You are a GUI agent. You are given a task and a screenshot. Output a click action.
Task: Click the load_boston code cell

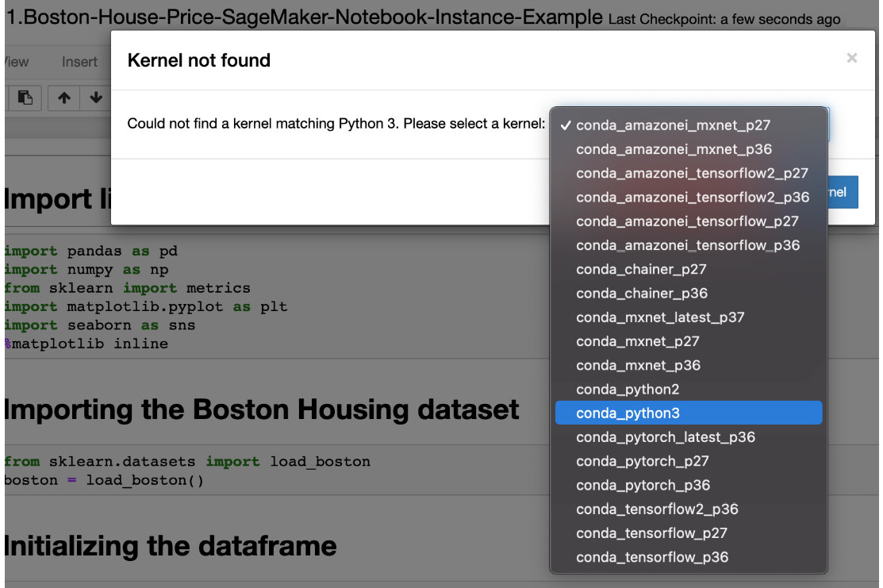point(276,471)
